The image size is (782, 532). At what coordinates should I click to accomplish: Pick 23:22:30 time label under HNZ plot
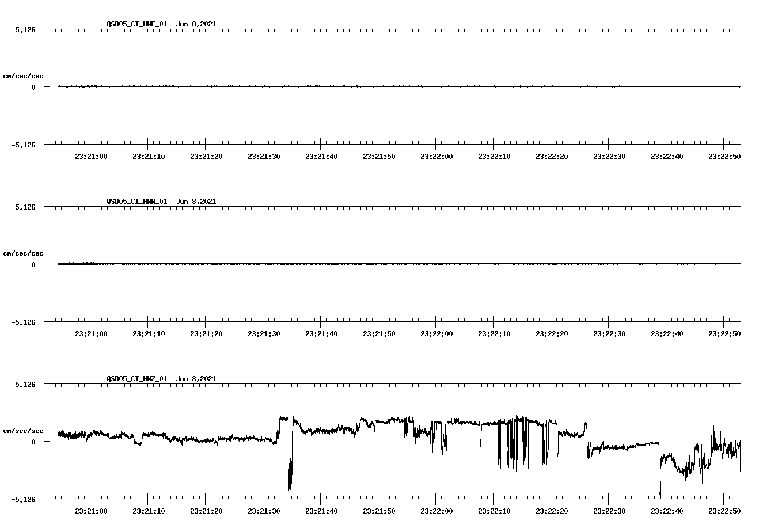click(x=609, y=511)
